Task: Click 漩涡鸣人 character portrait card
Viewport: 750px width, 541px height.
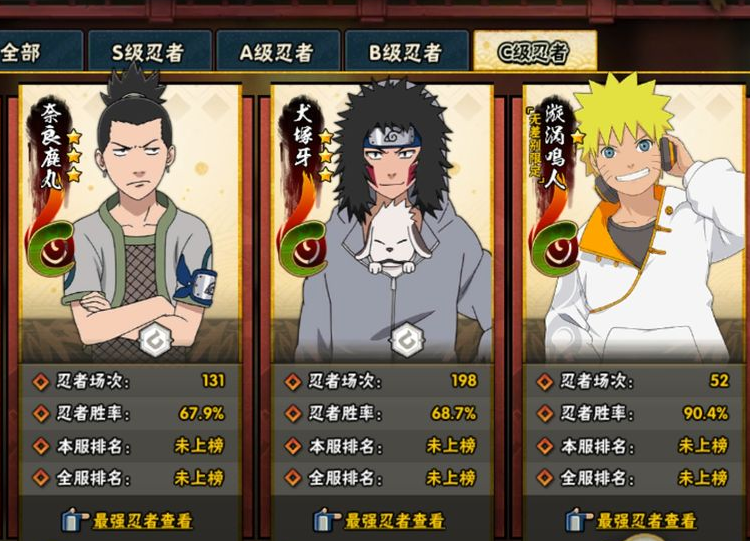Action: [634, 222]
